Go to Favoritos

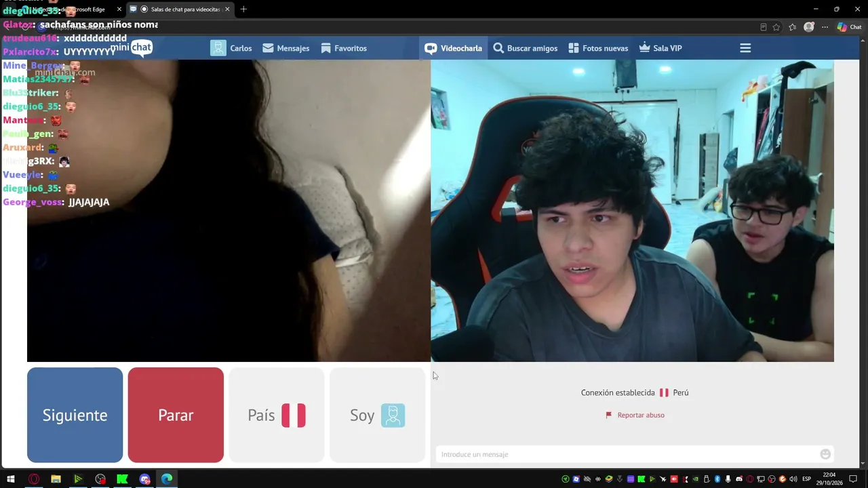(344, 48)
